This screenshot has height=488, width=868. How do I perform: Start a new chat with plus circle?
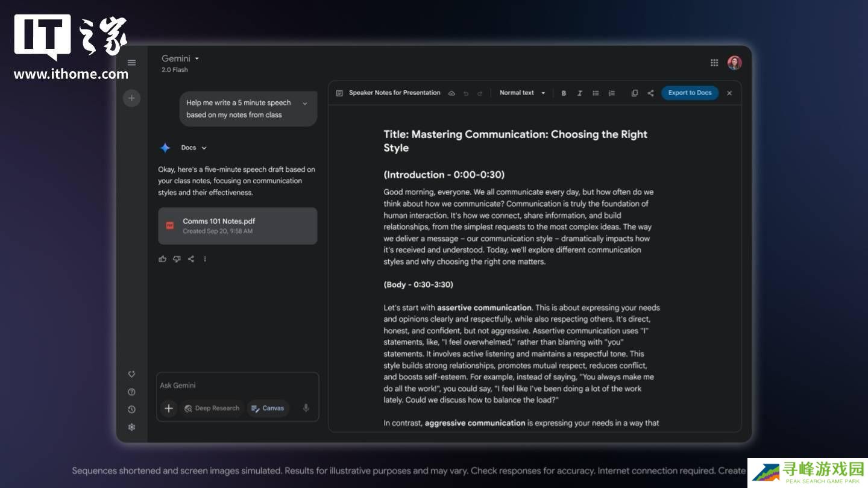(x=131, y=98)
